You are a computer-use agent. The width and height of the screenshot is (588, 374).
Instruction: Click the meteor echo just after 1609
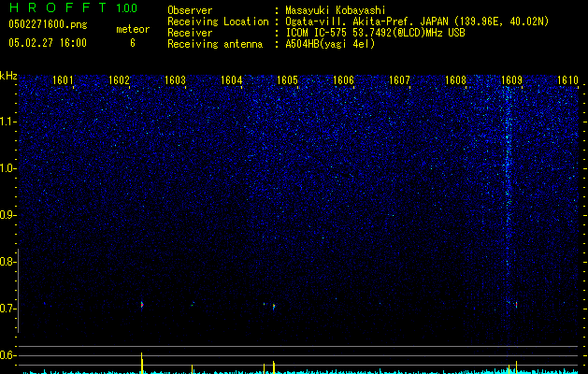[516, 304]
